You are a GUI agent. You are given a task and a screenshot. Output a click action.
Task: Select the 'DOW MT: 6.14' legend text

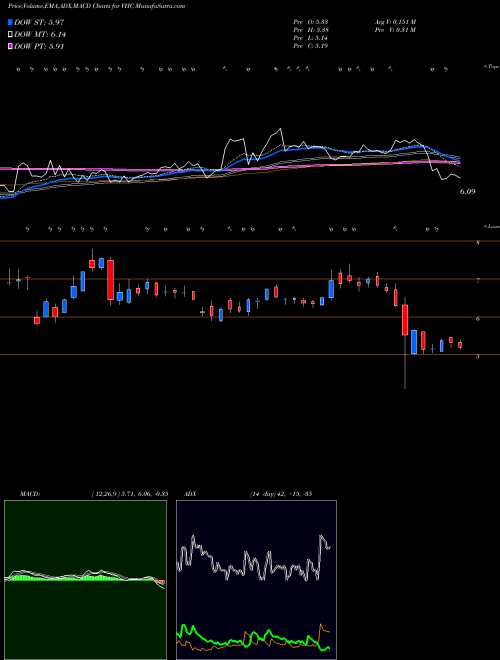coord(40,35)
